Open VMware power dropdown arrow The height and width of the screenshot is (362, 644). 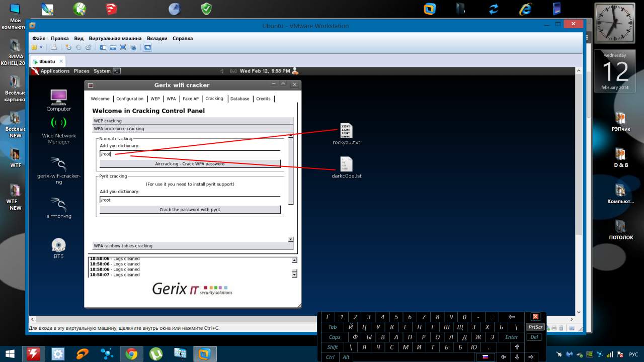[41, 47]
